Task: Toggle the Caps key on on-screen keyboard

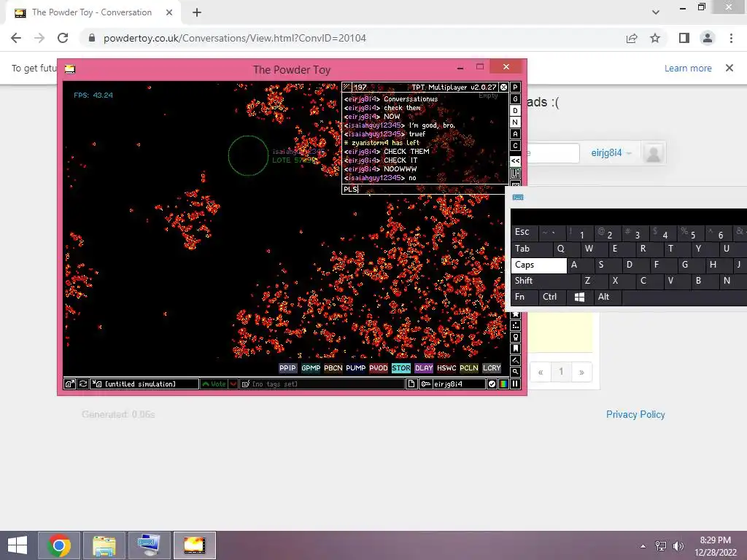Action: (x=539, y=265)
